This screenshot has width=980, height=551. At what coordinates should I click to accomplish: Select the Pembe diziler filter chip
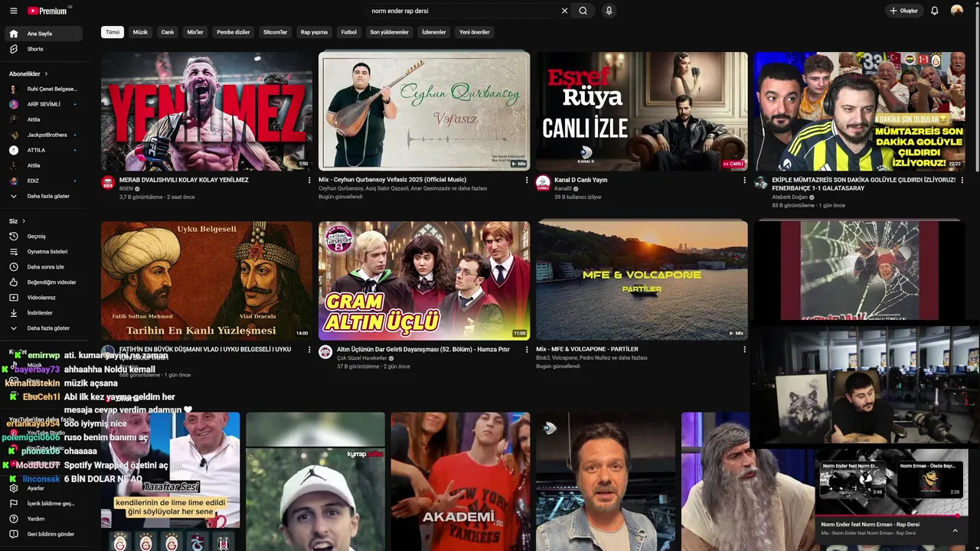tap(234, 32)
